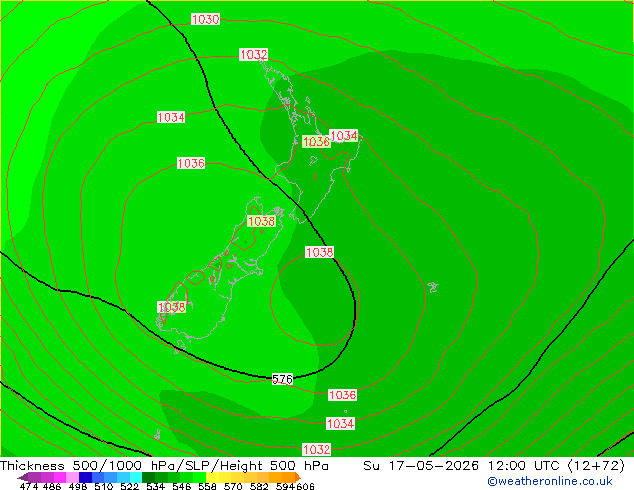Image resolution: width=634 pixels, height=490 pixels.
Task: Click the Chatham Islands outline on the map
Action: (x=433, y=287)
